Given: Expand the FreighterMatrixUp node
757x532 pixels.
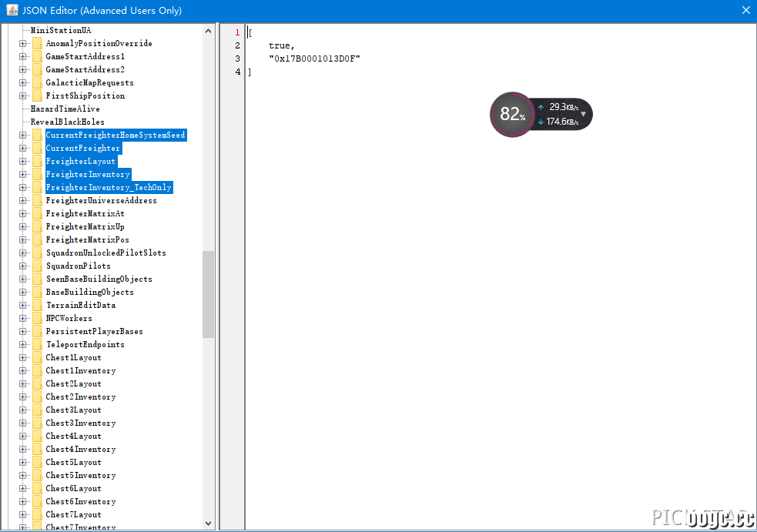Looking at the screenshot, I should (x=22, y=226).
